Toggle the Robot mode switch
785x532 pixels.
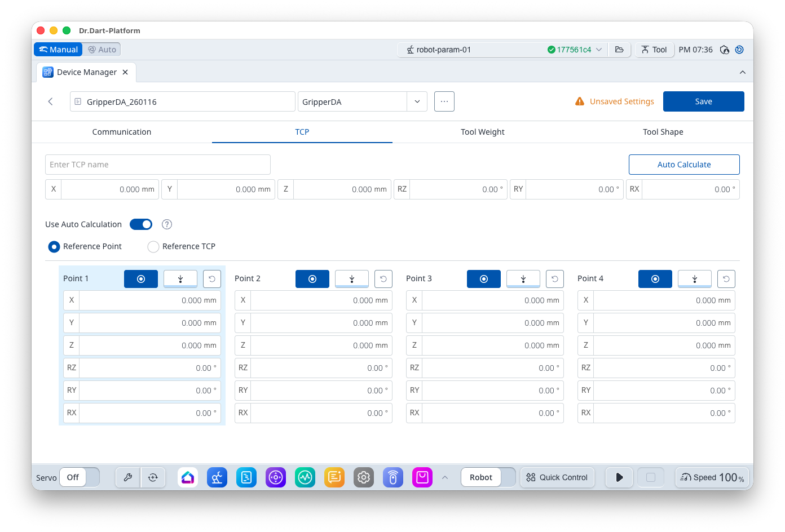(x=488, y=477)
